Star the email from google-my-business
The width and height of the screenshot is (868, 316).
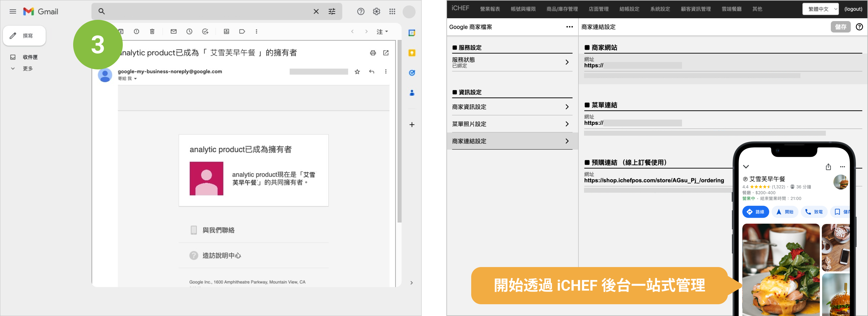point(357,72)
